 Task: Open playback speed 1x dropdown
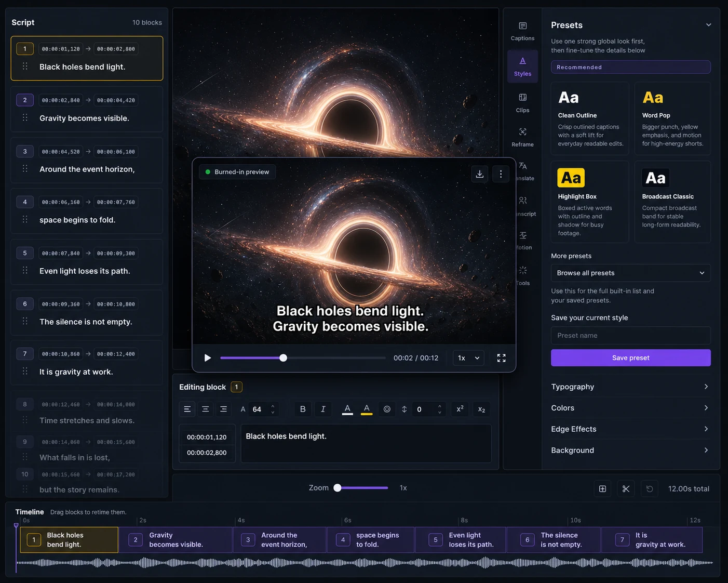(x=468, y=358)
